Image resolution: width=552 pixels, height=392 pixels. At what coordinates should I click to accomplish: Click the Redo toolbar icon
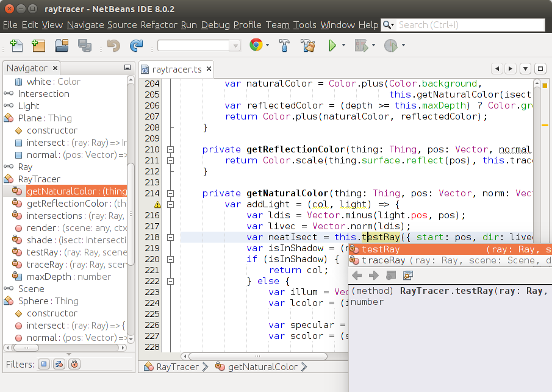[x=136, y=45]
